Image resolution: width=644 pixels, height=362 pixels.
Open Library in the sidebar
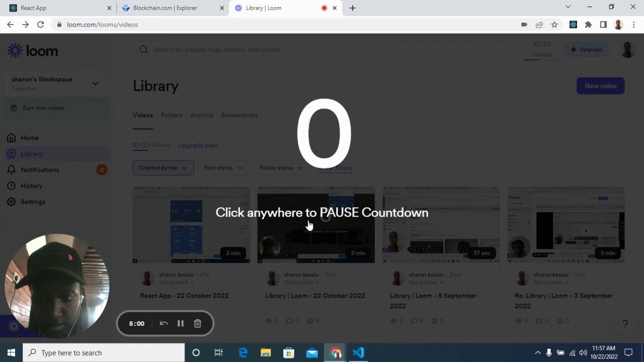(x=57, y=154)
